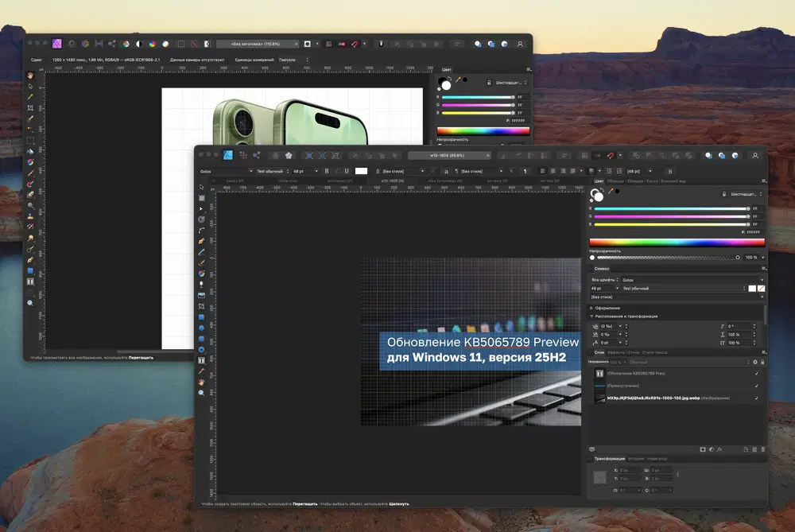Open the Эффекты tab in layers panel
The width and height of the screenshot is (795, 532).
pyautogui.click(x=616, y=351)
